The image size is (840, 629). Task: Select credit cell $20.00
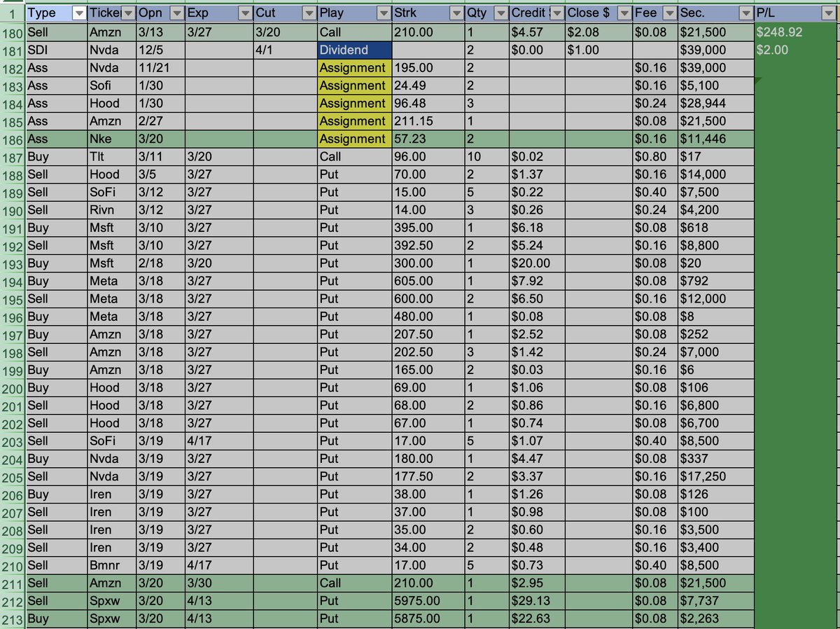(x=537, y=263)
